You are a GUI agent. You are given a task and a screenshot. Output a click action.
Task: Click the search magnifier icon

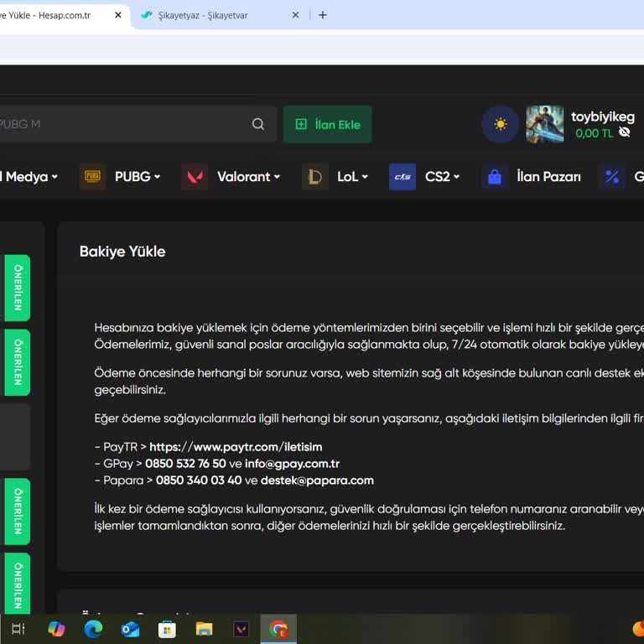(258, 124)
